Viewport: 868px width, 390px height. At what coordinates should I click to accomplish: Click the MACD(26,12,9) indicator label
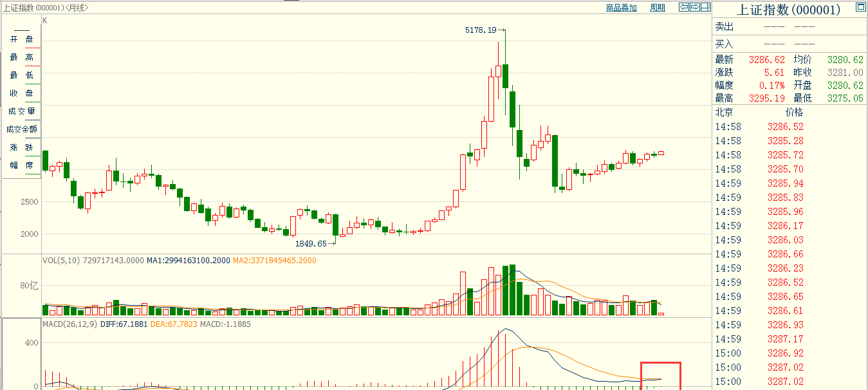pos(70,324)
